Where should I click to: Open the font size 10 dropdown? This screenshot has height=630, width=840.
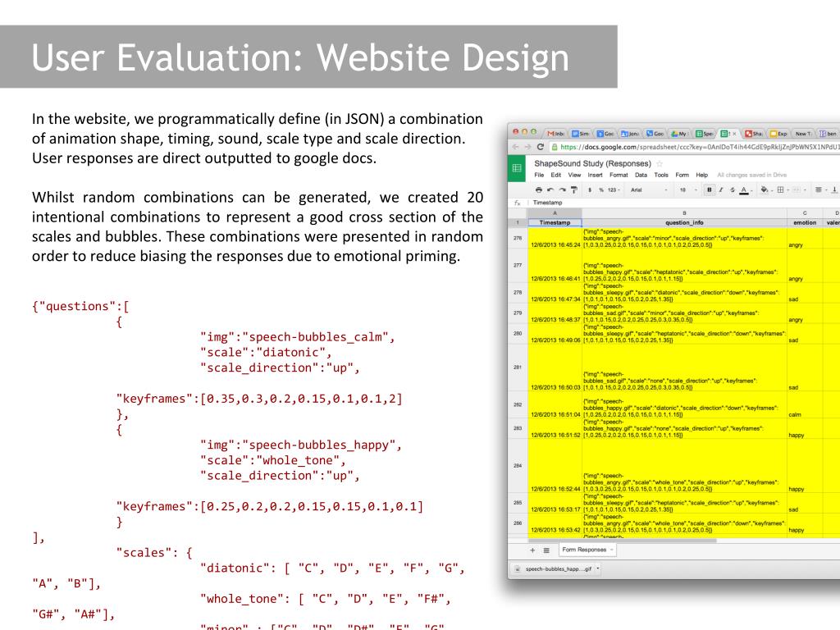688,189
